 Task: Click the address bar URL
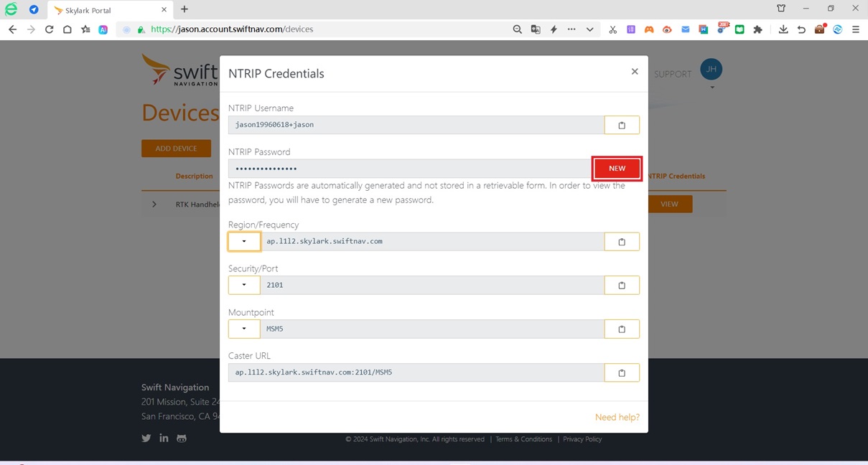232,29
